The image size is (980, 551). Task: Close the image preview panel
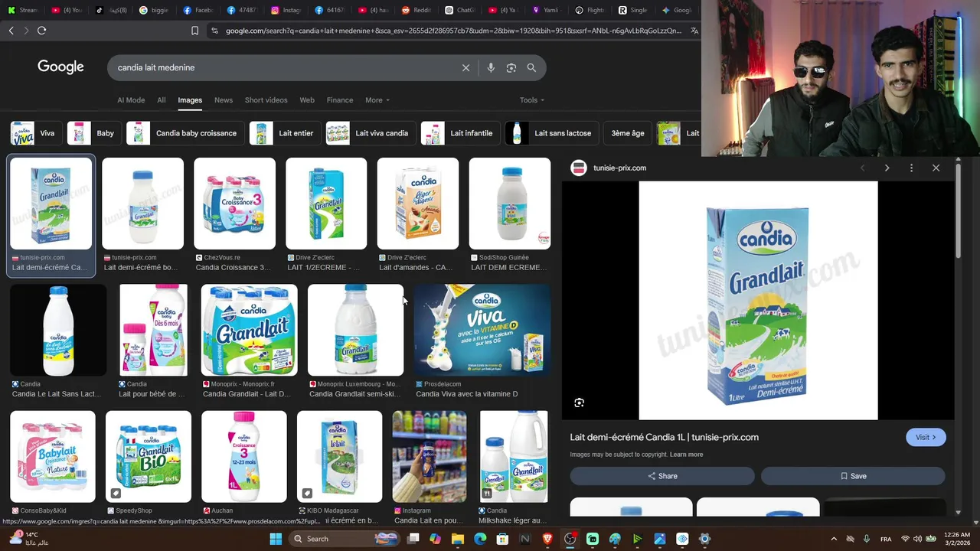point(936,168)
